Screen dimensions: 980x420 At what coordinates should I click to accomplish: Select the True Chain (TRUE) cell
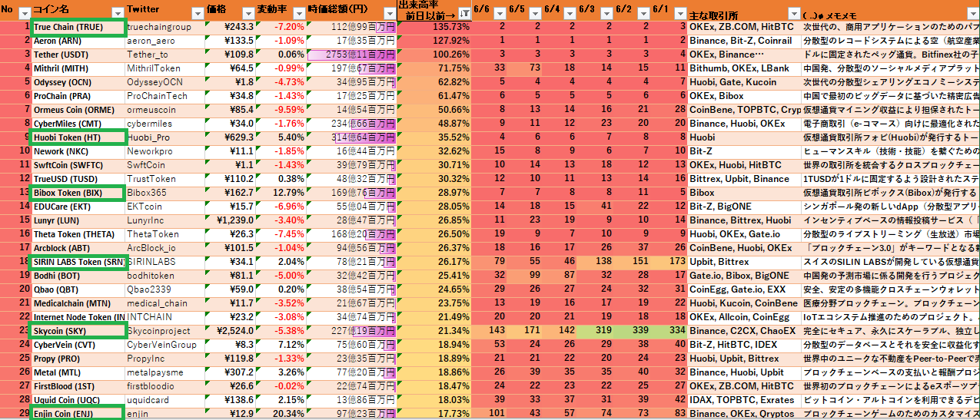[x=78, y=27]
